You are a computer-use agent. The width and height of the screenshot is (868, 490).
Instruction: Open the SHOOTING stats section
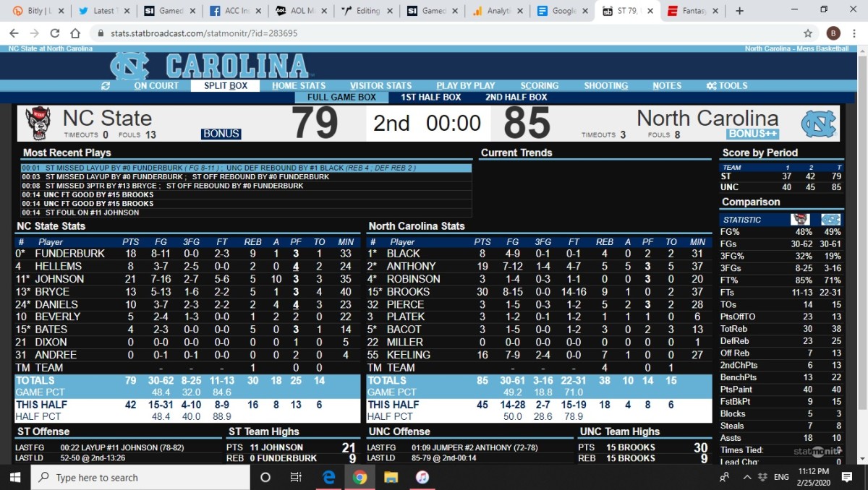click(x=606, y=85)
